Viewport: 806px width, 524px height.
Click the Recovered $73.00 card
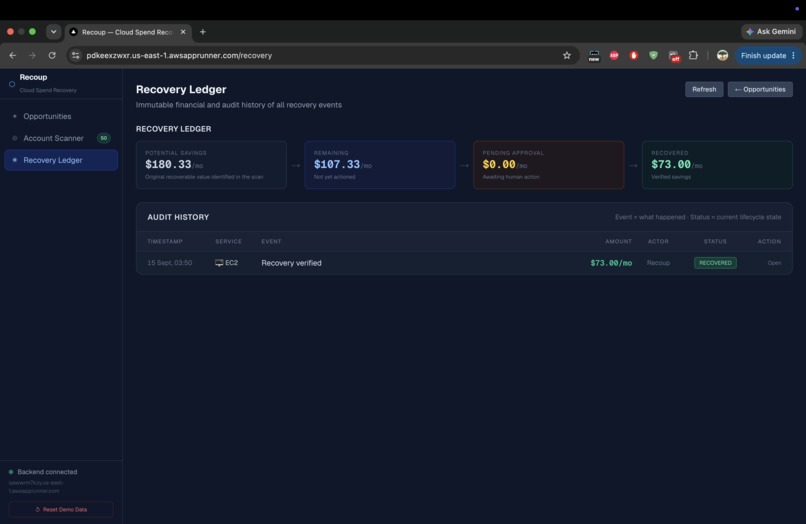click(717, 165)
